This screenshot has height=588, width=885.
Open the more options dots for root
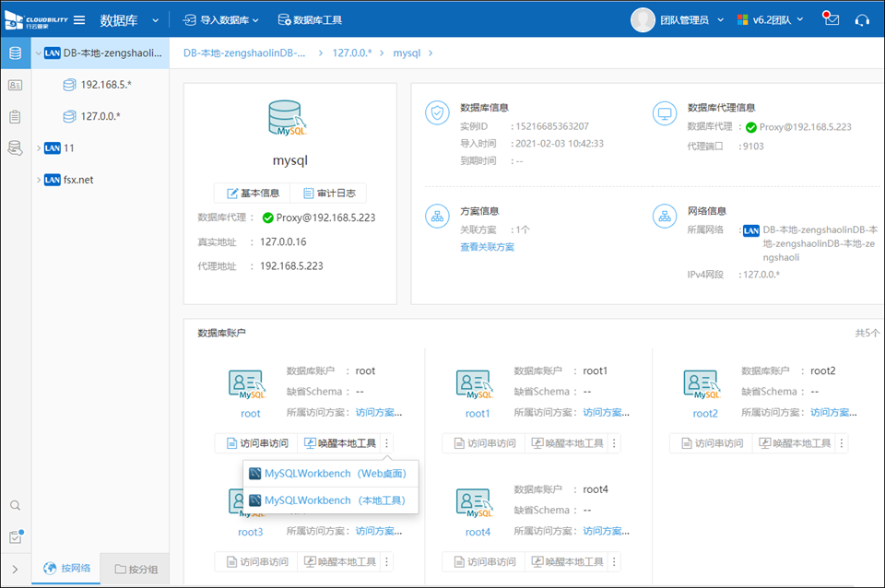(386, 443)
